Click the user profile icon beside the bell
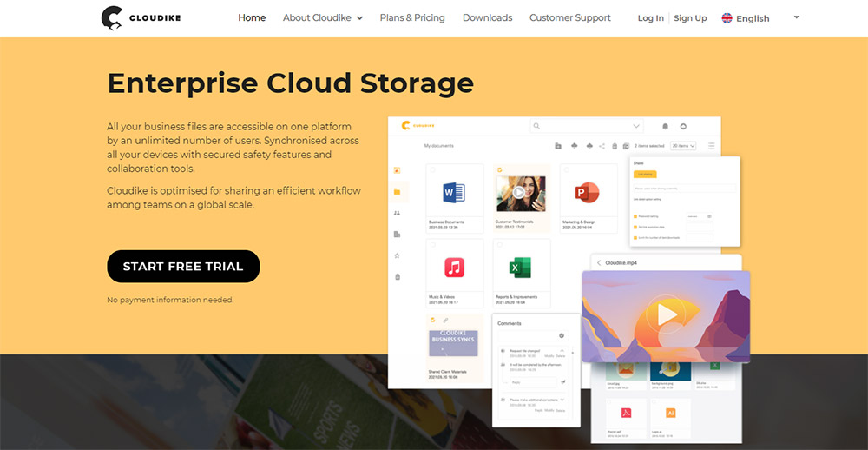The height and width of the screenshot is (450, 868). (683, 126)
